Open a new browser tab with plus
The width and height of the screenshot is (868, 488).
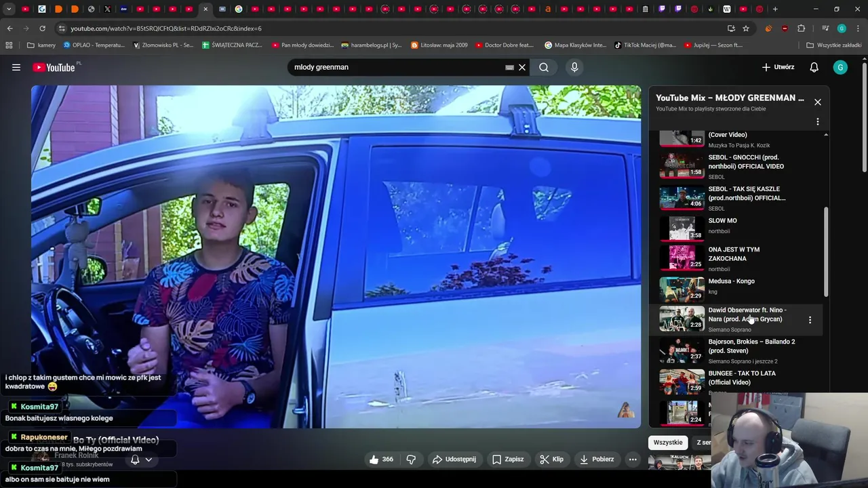pyautogui.click(x=775, y=9)
